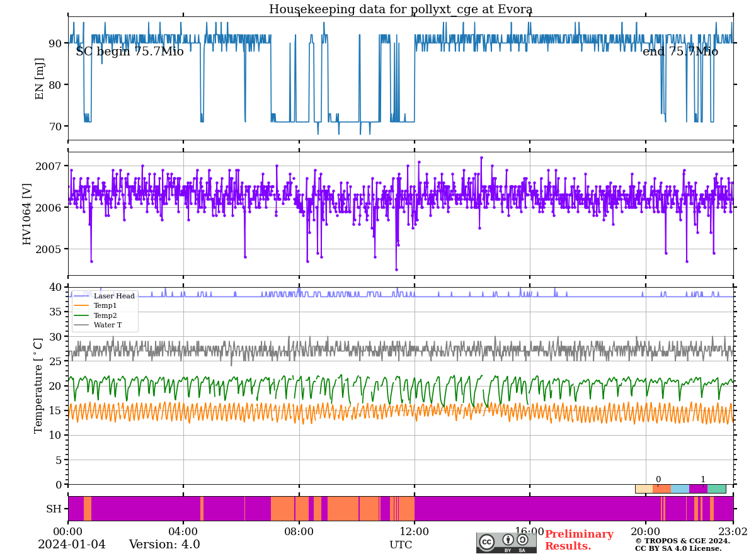Click the BY attribution person icon

coord(508,540)
